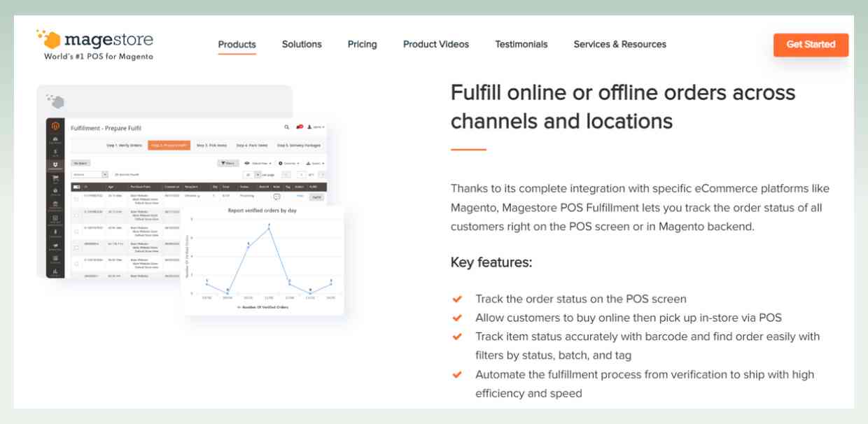Open the Product Videos page
This screenshot has height=424, width=868.
pyautogui.click(x=436, y=44)
